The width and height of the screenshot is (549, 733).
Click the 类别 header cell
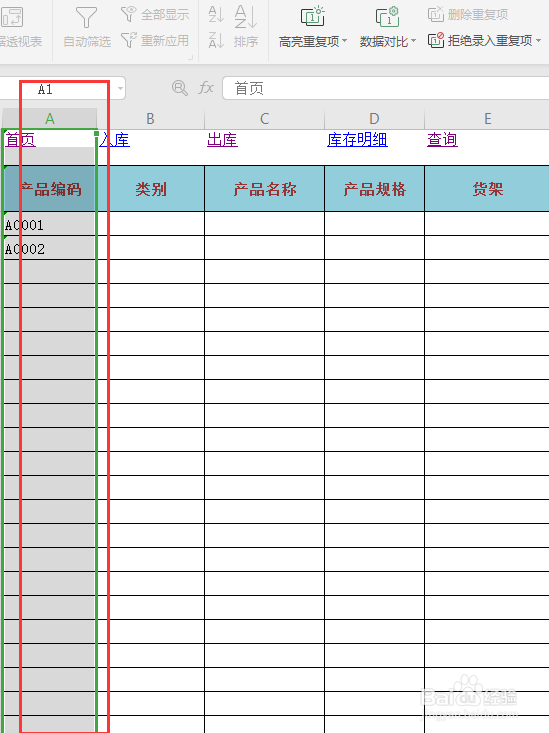pos(151,189)
